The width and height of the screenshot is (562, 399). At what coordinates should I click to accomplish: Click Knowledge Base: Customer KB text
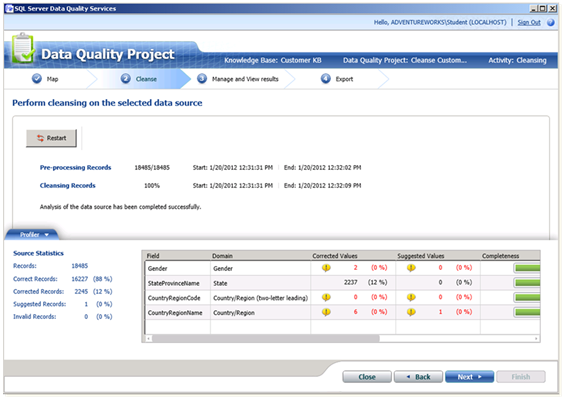(x=273, y=60)
